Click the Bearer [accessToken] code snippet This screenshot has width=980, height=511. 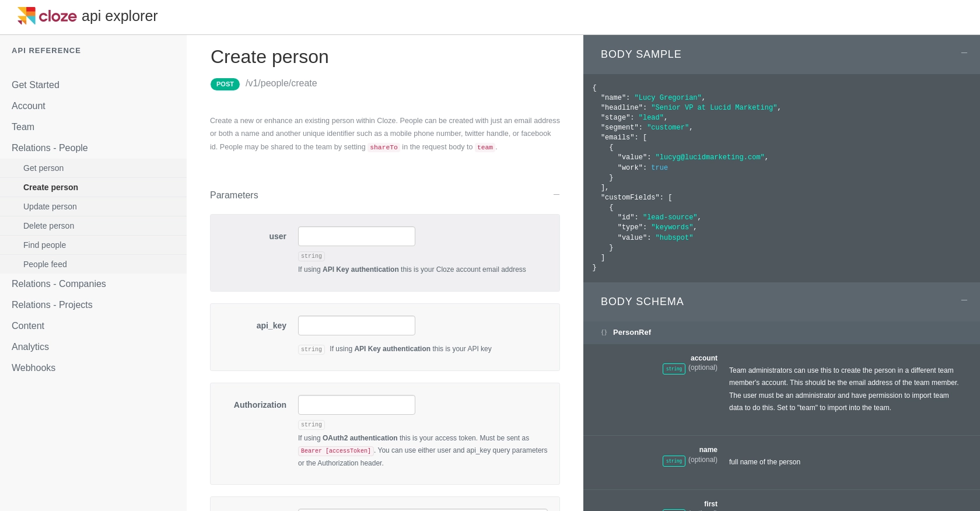tap(335, 451)
